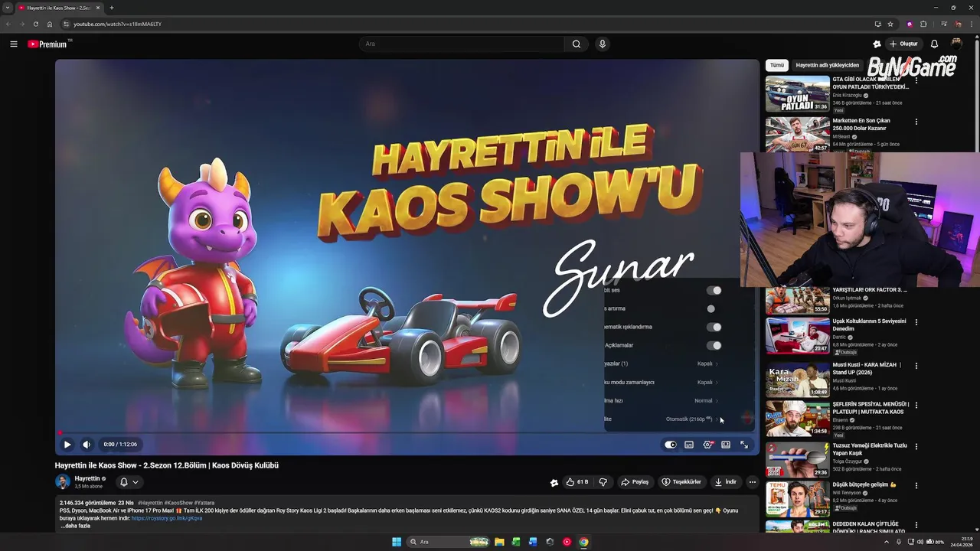This screenshot has width=980, height=551.
Task: Expand subscription notification bell dropdown
Action: 129,482
